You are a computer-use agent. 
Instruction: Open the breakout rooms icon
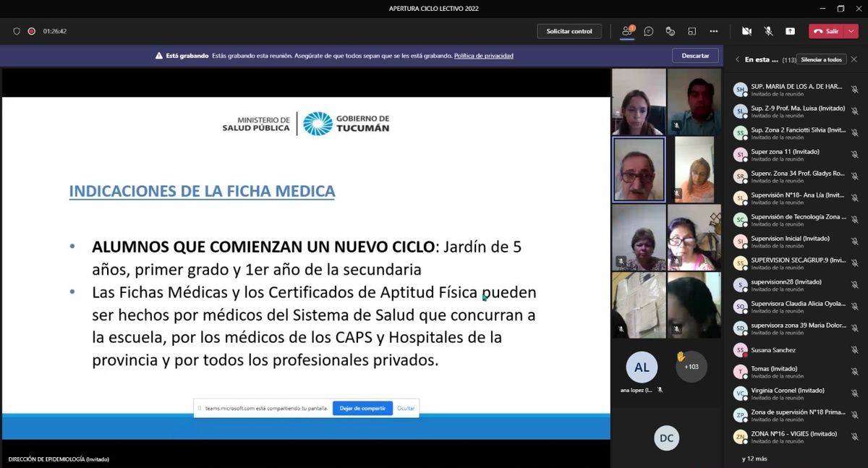coord(692,31)
